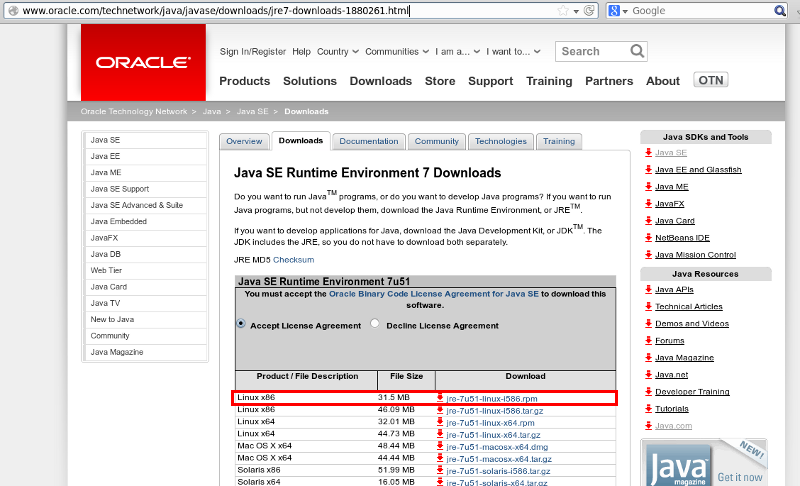Viewport: 800px width, 486px height.
Task: Open the Communities dropdown
Action: tap(397, 52)
